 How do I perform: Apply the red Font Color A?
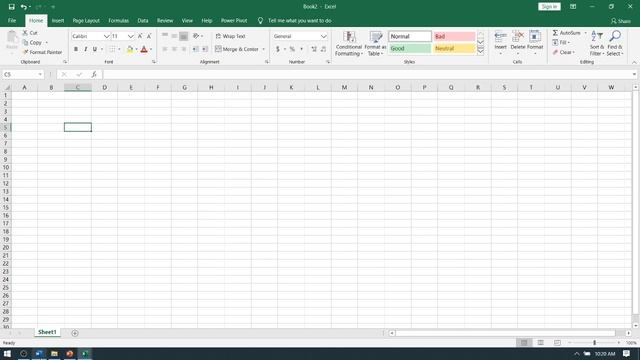click(144, 49)
